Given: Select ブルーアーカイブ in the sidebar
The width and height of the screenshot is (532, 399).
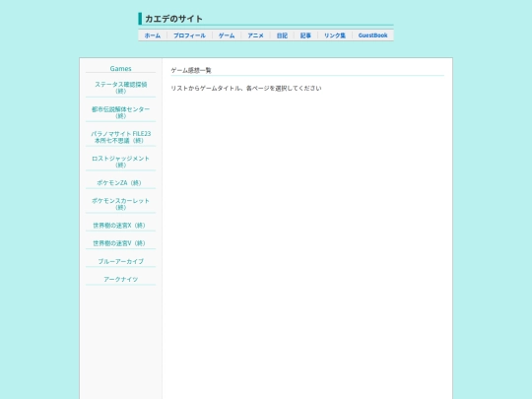Looking at the screenshot, I should point(121,261).
